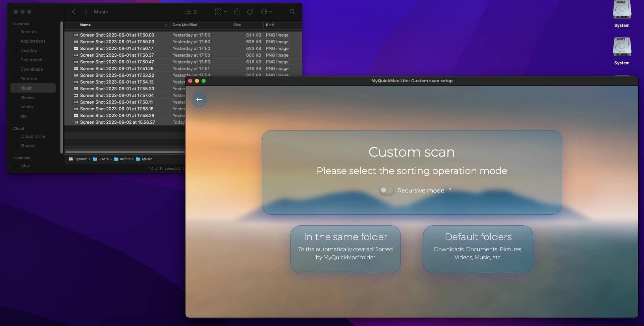The width and height of the screenshot is (644, 326).
Task: Sort the Finder list by Kind column
Action: (270, 25)
